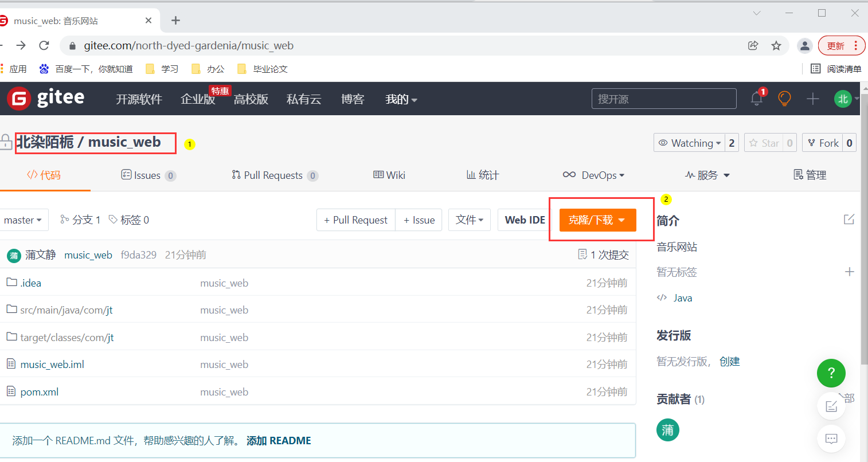Open the 我的 dropdown in header
The width and height of the screenshot is (868, 462).
(x=401, y=99)
